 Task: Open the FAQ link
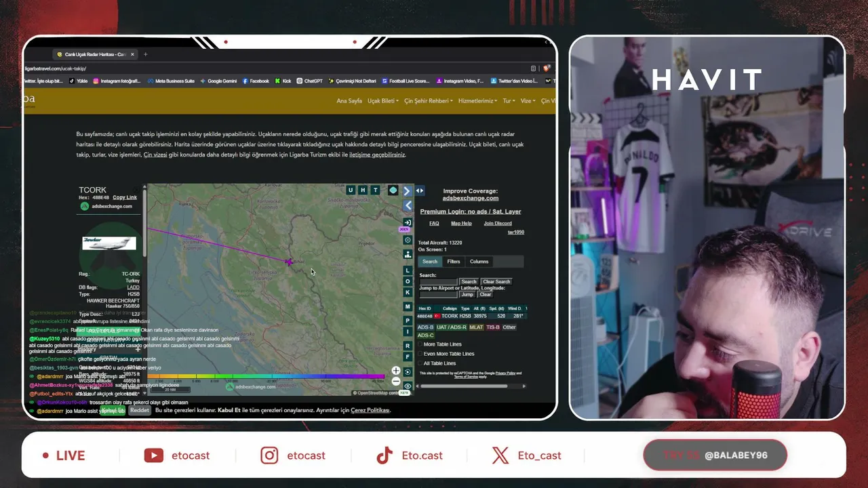[x=434, y=224]
